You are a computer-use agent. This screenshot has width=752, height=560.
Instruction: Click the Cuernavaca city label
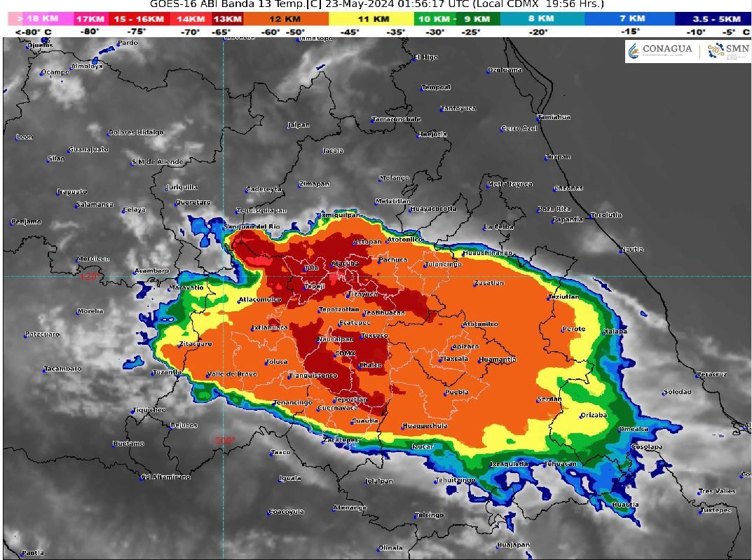(x=338, y=408)
